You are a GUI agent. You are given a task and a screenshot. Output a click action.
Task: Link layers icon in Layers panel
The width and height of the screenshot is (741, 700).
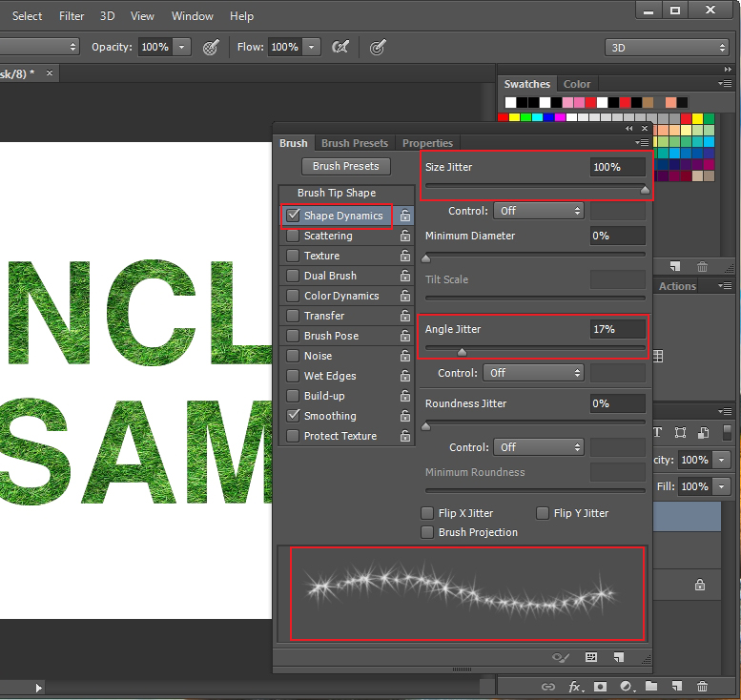pos(548,687)
